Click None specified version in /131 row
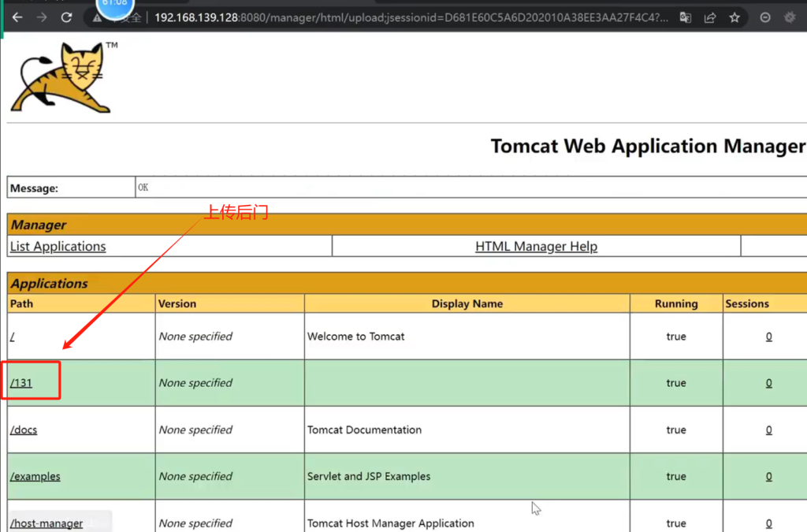The width and height of the screenshot is (807, 532). point(195,383)
